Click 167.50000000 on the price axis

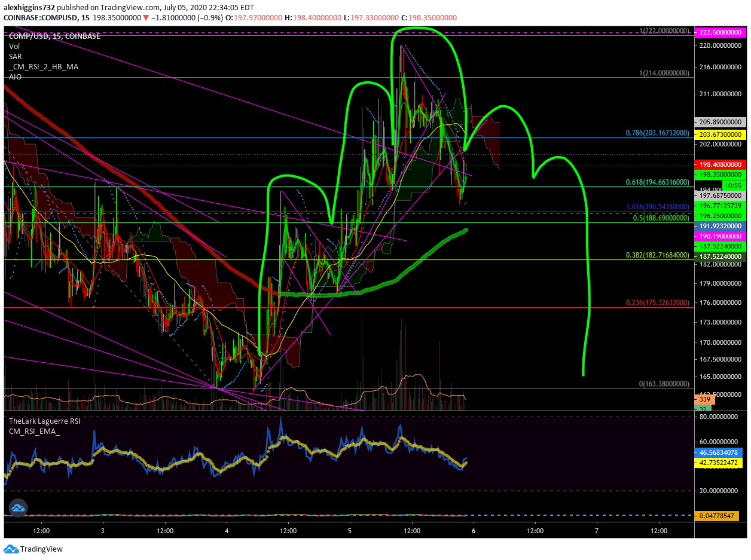point(721,360)
